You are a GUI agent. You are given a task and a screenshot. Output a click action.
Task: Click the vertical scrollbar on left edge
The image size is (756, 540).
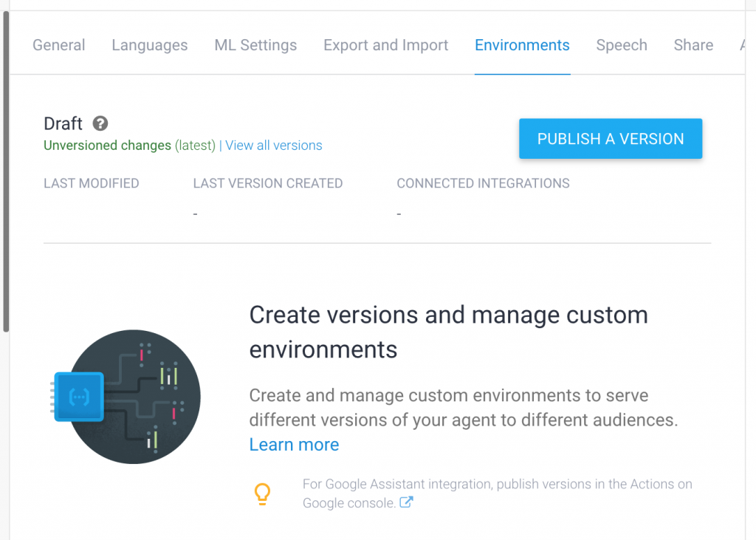click(6, 170)
